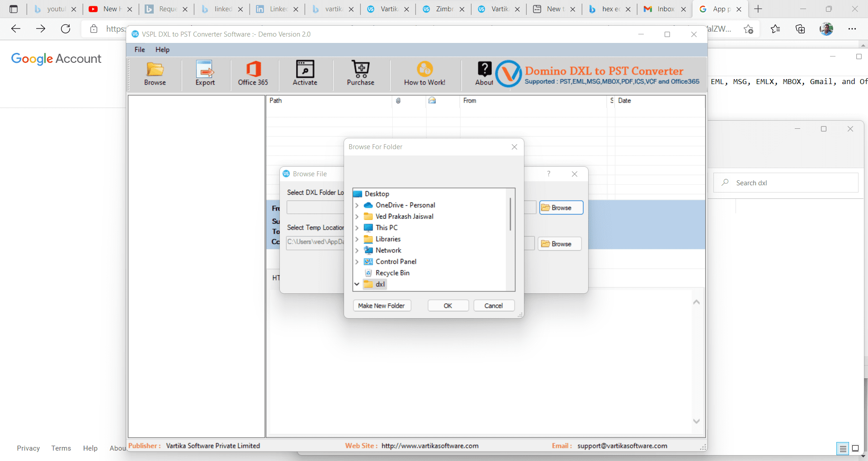Click the Search dxl field
The width and height of the screenshot is (868, 461).
click(x=786, y=183)
